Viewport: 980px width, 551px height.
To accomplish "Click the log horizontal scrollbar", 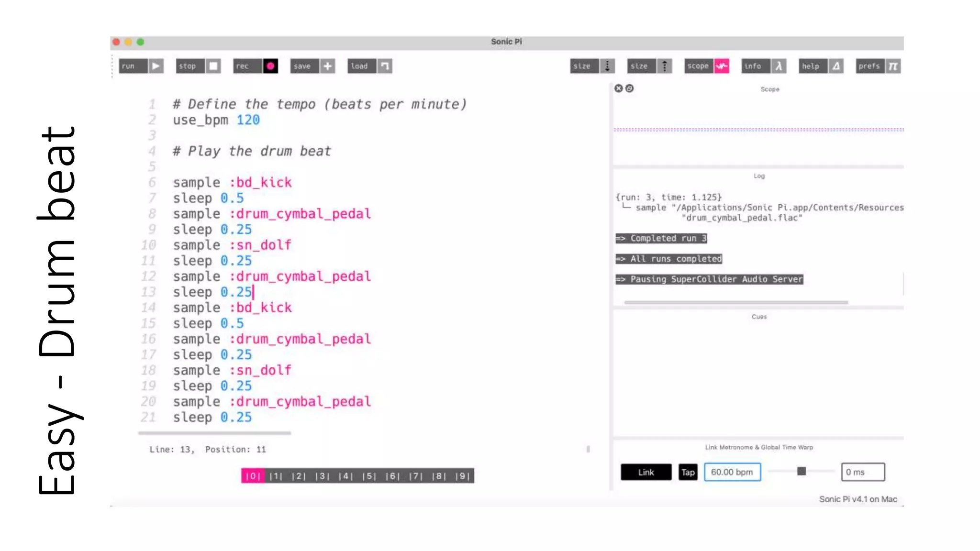I will click(736, 302).
